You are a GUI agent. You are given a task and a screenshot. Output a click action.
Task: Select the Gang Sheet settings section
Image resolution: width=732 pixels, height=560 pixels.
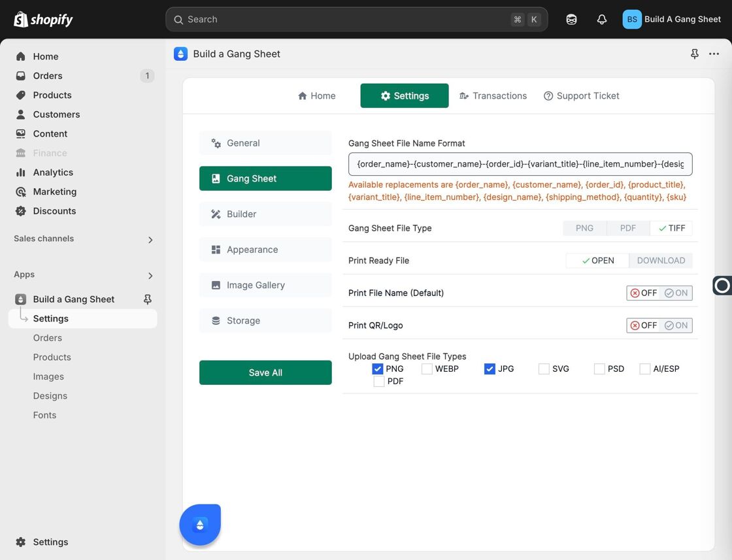tap(265, 178)
